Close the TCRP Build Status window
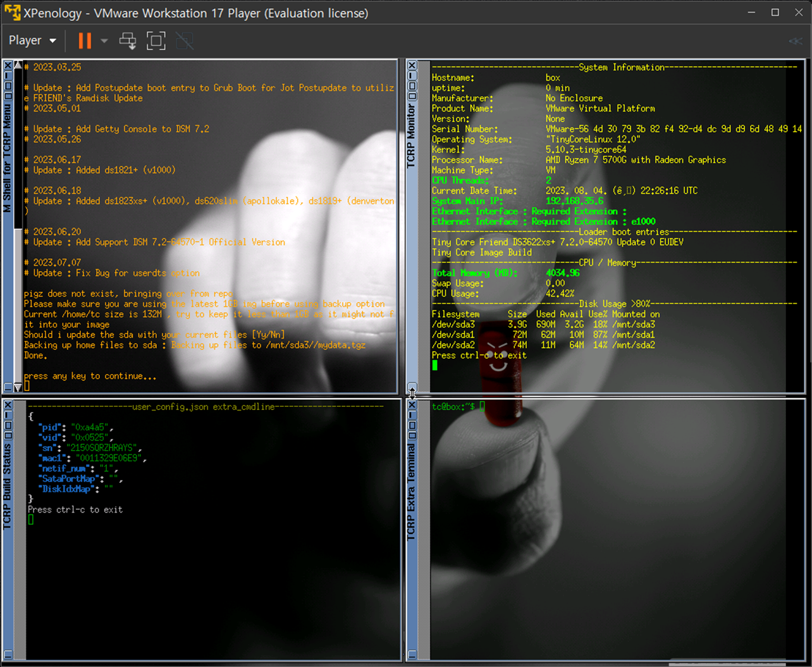812x667 pixels. pos(8,404)
